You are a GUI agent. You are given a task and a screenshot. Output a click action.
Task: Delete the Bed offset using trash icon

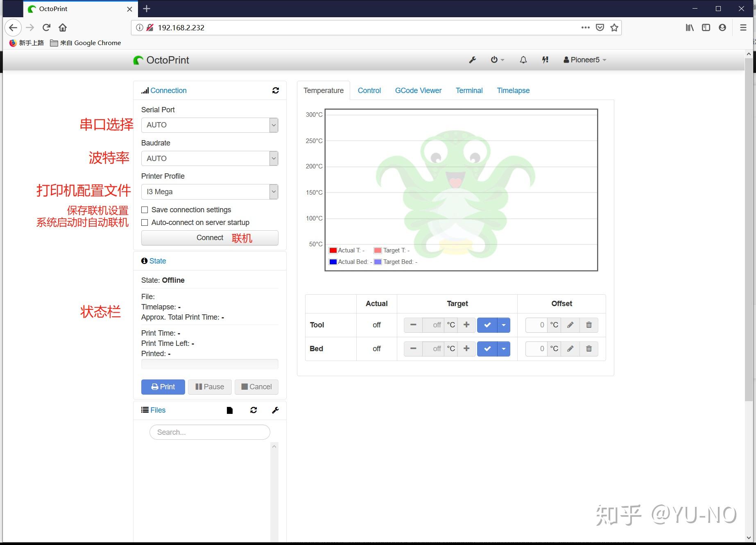pos(589,349)
